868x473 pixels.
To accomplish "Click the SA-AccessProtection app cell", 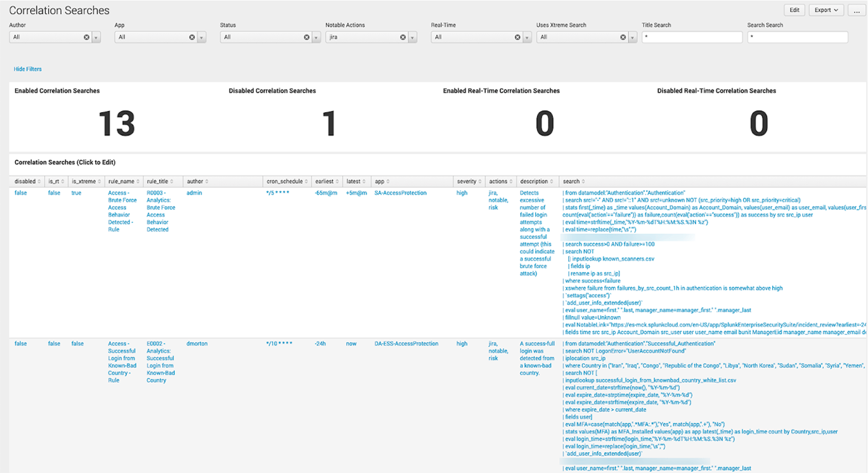I will click(x=401, y=193).
